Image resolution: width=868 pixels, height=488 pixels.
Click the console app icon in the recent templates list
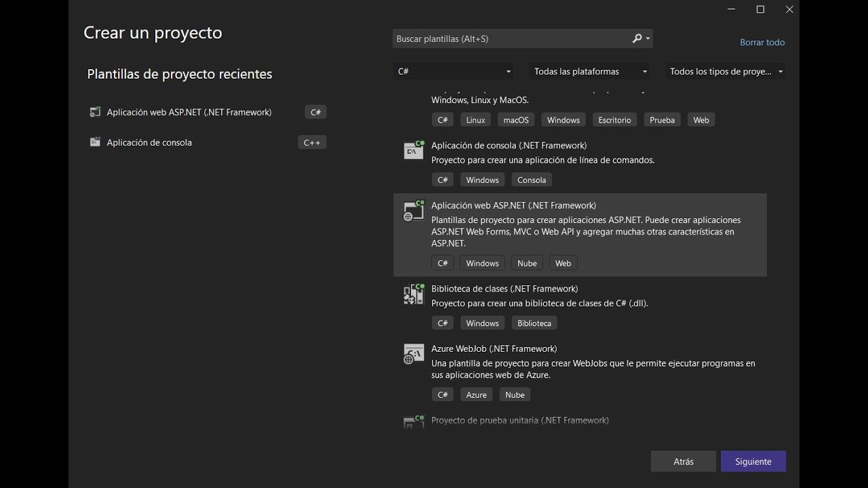(x=95, y=142)
